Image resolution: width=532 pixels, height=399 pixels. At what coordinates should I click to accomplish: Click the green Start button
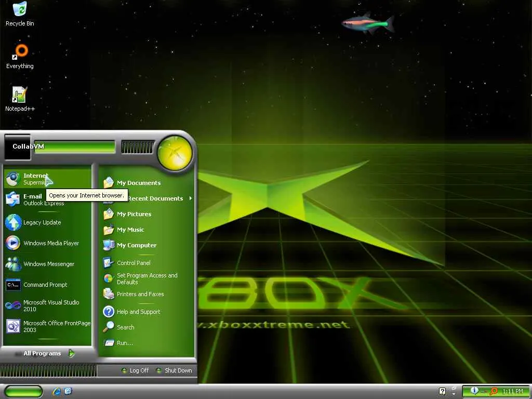point(23,391)
